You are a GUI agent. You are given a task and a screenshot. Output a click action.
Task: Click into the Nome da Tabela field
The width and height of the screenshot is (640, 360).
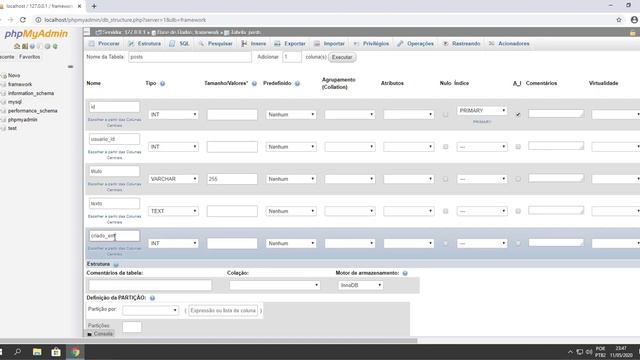point(190,57)
